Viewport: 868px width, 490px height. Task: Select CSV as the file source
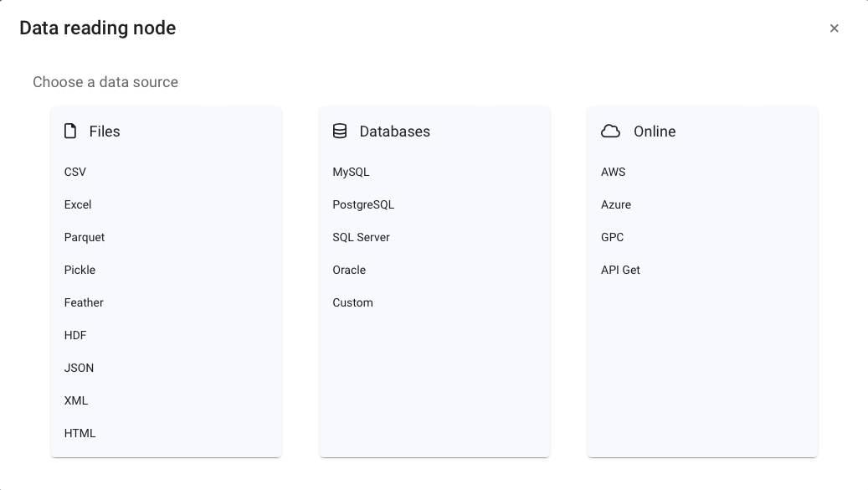75,173
